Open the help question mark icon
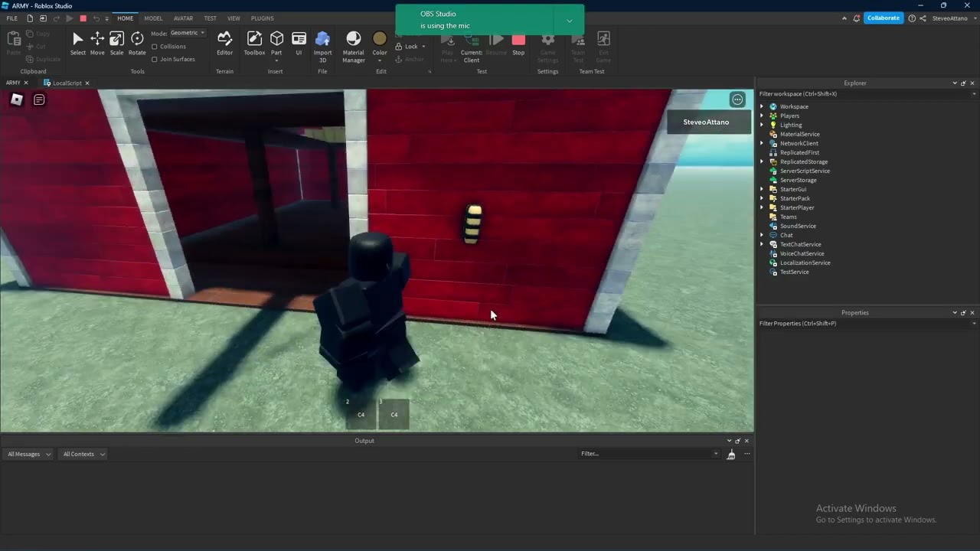Screen dimensions: 980x551 [x=912, y=18]
